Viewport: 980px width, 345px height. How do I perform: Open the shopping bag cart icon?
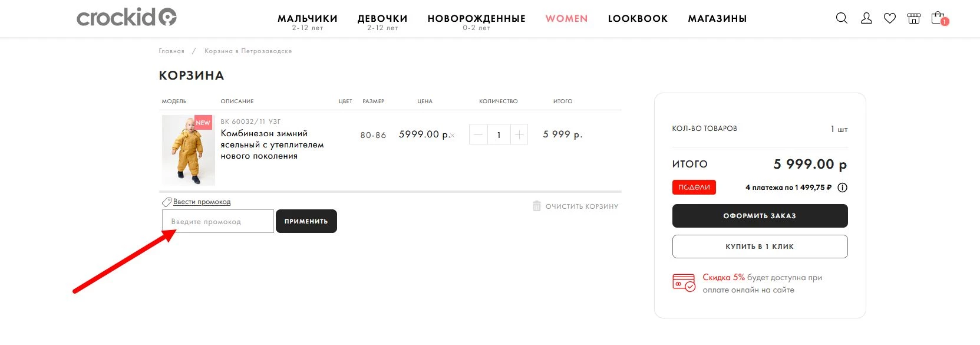click(938, 18)
